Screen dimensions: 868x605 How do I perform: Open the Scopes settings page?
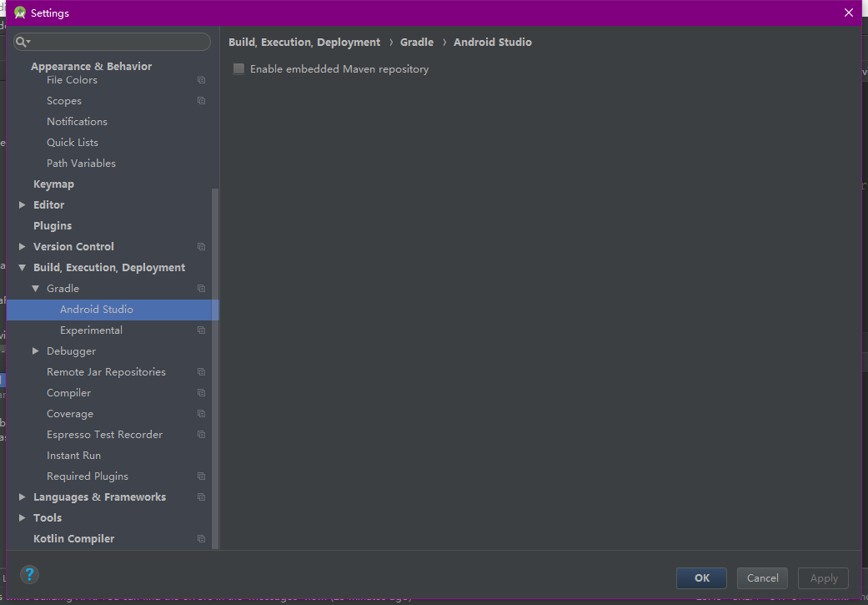[64, 101]
